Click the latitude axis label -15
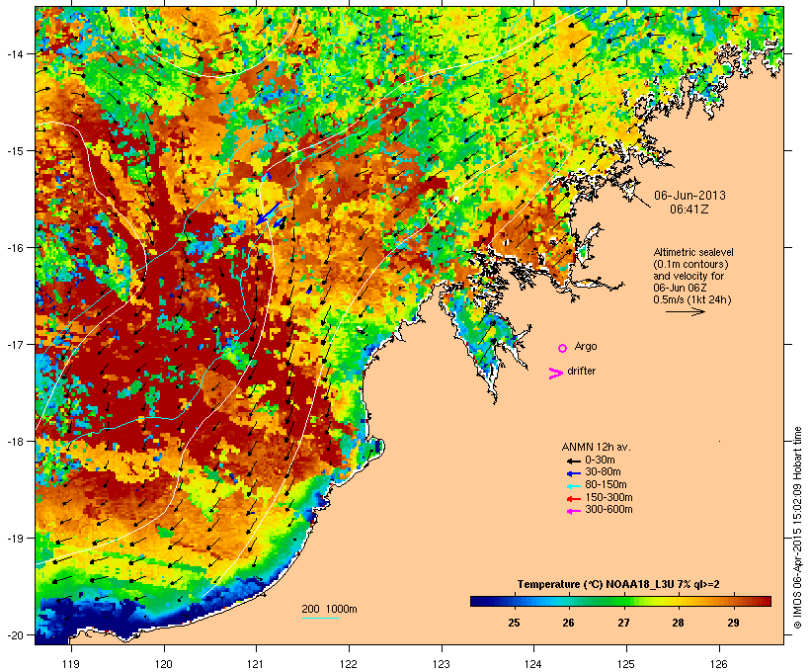The width and height of the screenshot is (810, 672). (x=15, y=151)
